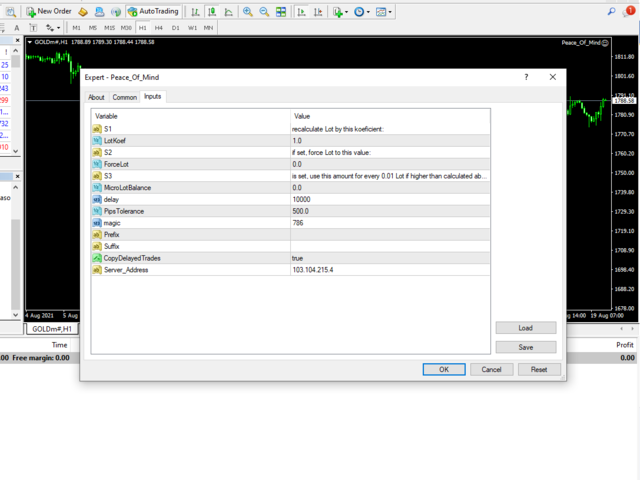Select the Suffix variable row

(291, 247)
